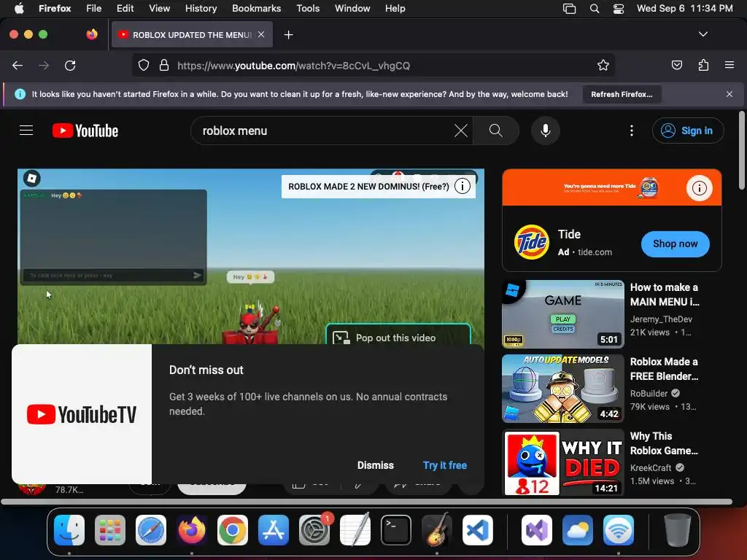Click the vertical page scrollbar
This screenshot has width=747, height=560.
742,150
